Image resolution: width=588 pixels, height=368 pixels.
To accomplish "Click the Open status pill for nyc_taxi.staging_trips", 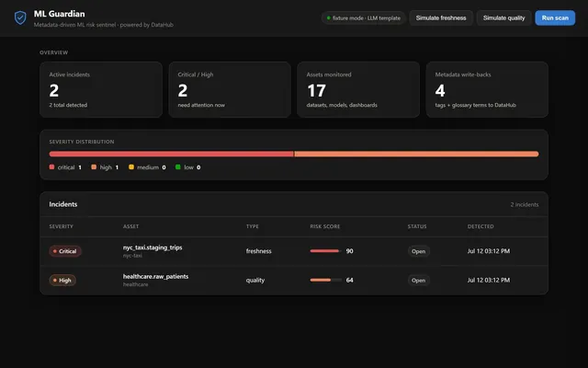I will [419, 251].
